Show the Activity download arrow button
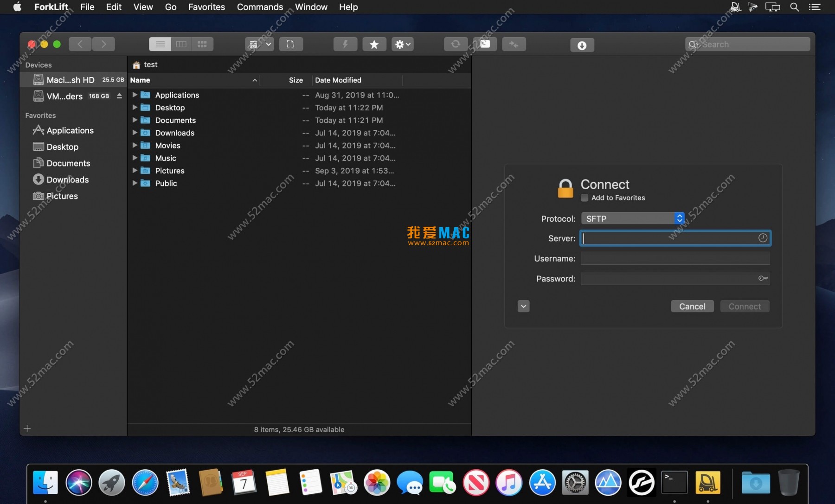 point(582,45)
